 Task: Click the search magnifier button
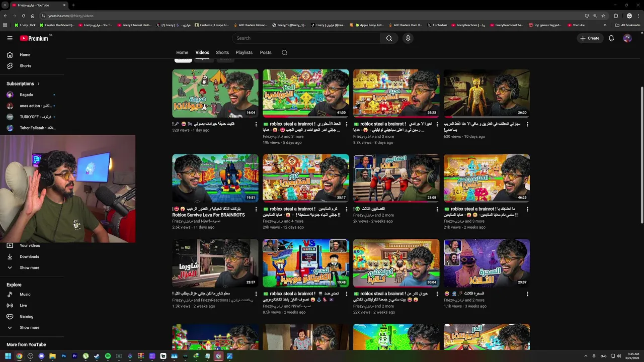389,38
